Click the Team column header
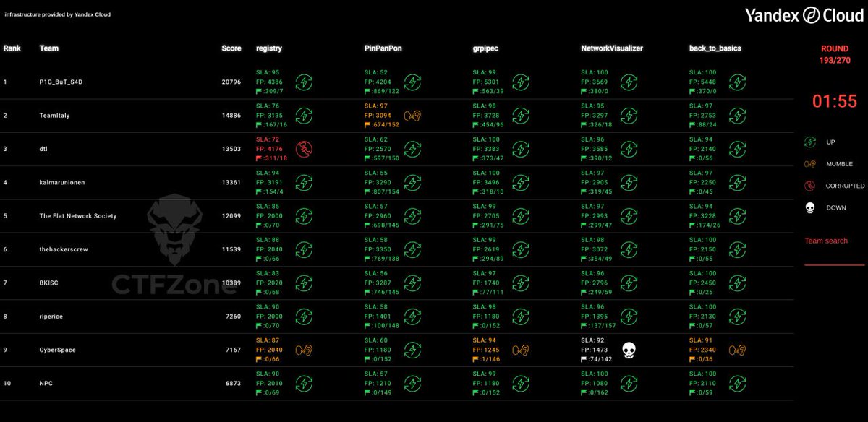 49,48
